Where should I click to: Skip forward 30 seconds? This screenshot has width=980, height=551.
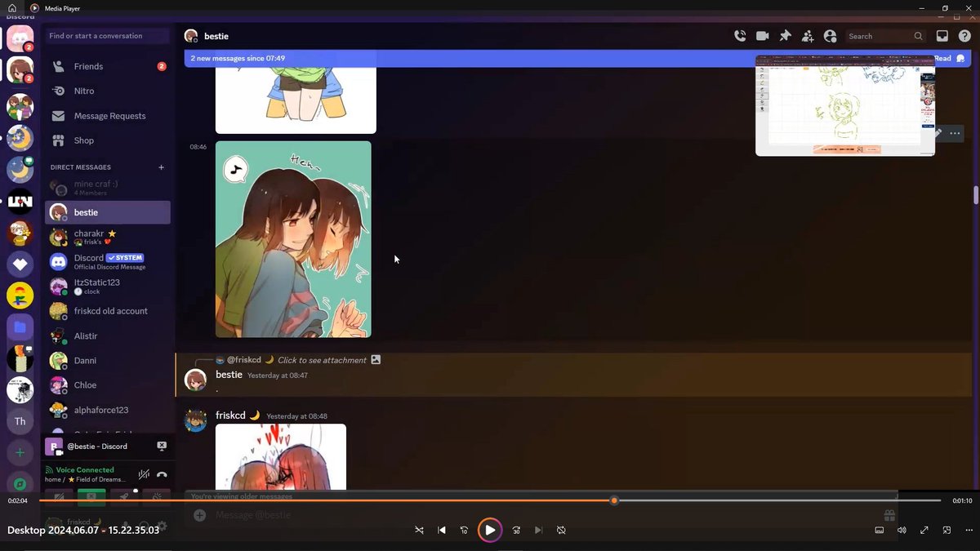pyautogui.click(x=516, y=530)
